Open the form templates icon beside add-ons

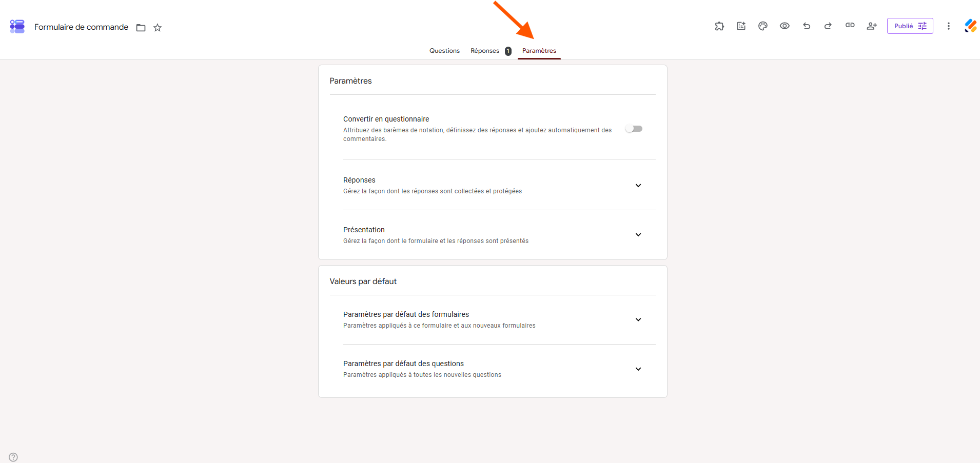741,26
